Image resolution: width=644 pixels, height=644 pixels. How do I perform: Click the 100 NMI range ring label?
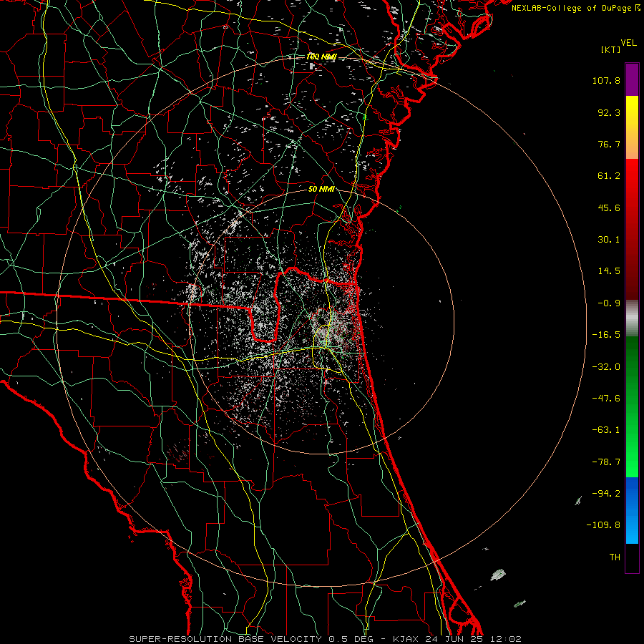click(321, 57)
